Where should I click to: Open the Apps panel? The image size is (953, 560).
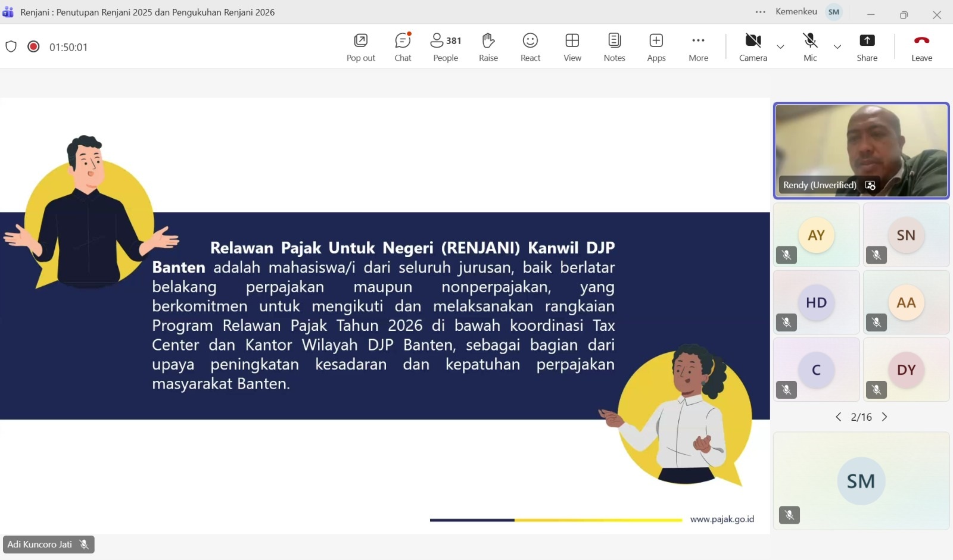click(x=656, y=46)
